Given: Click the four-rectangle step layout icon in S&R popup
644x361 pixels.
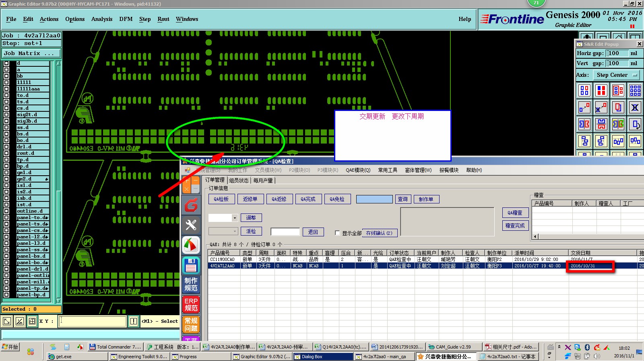Looking at the screenshot, I should pos(584,90).
